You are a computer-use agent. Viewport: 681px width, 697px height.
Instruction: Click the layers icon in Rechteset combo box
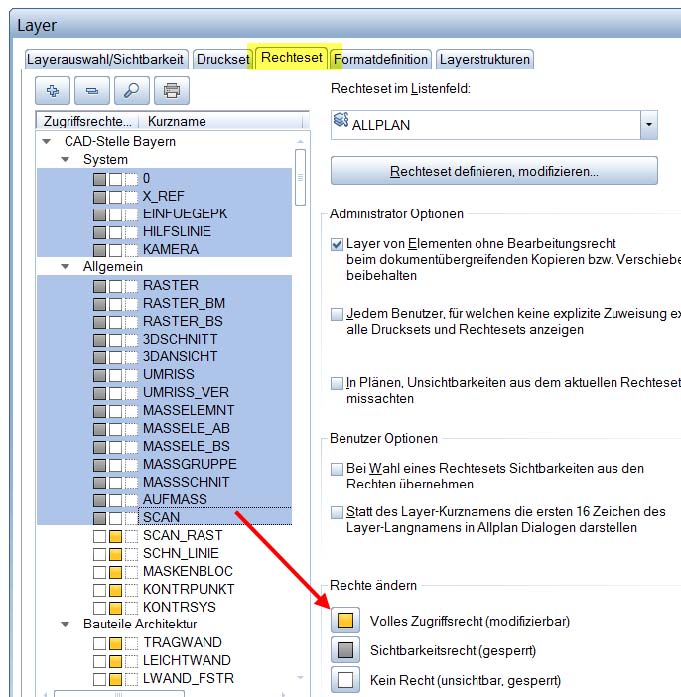point(342,124)
